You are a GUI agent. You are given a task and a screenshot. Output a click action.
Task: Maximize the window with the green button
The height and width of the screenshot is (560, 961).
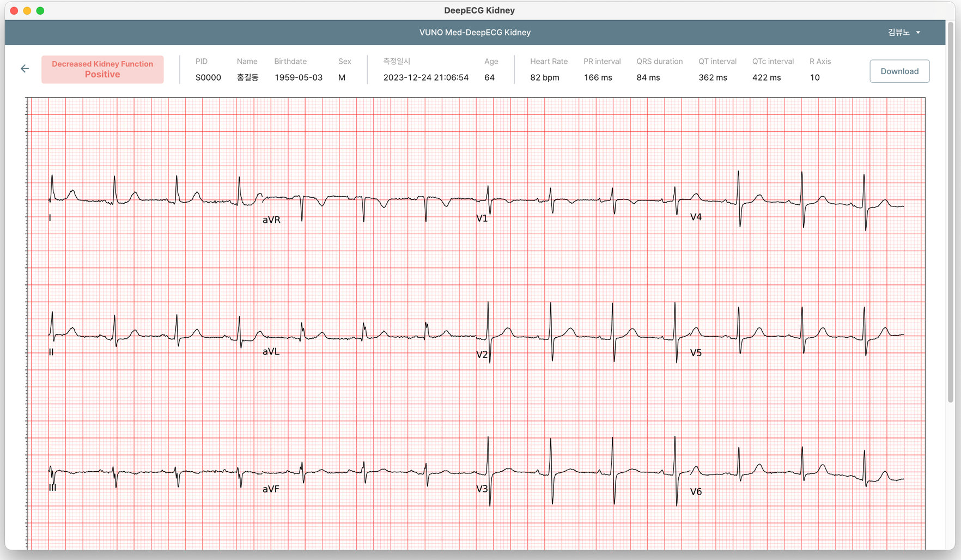pos(40,10)
